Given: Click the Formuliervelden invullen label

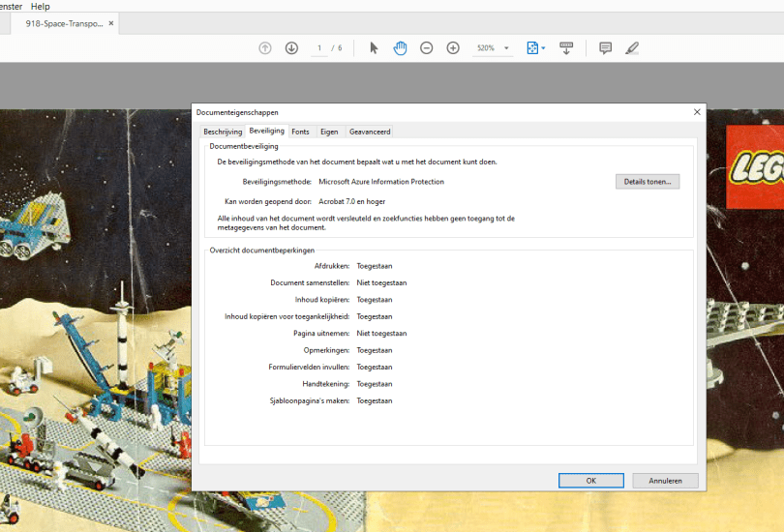Looking at the screenshot, I should click(309, 367).
